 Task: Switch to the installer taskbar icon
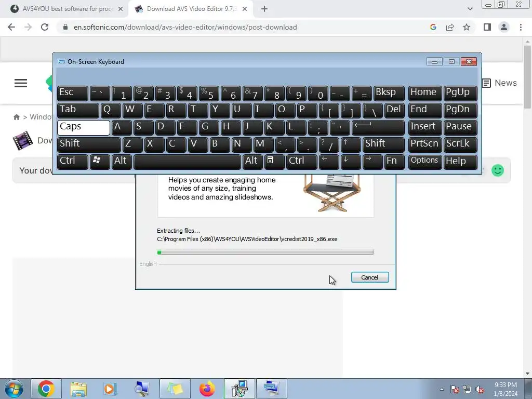[x=240, y=389]
